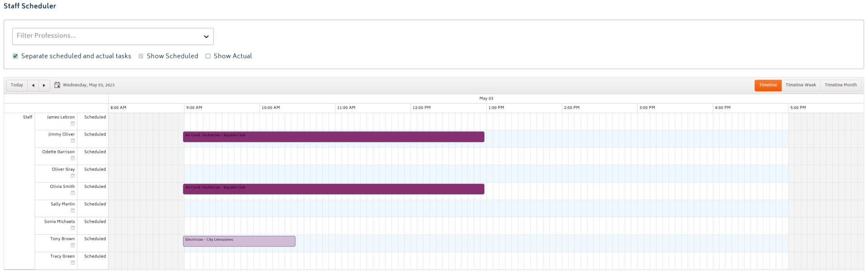
Task: Click calendar icon under James Lebron
Action: (x=73, y=124)
